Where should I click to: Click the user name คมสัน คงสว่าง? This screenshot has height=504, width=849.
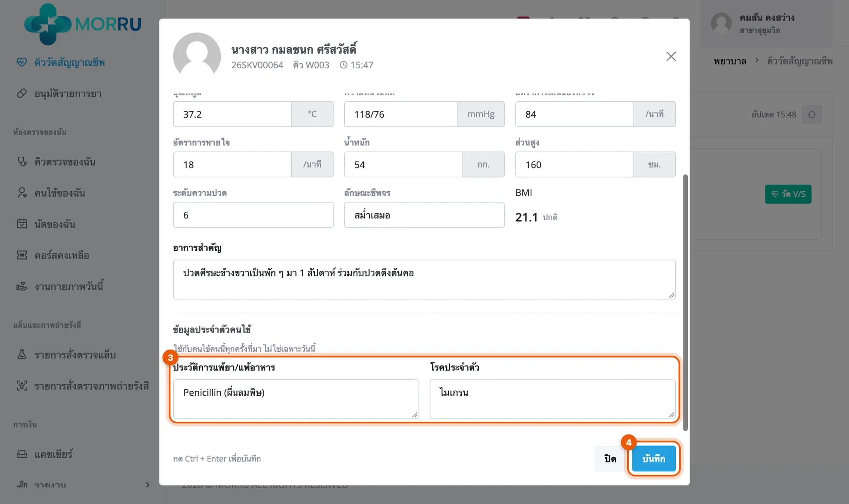(x=767, y=18)
